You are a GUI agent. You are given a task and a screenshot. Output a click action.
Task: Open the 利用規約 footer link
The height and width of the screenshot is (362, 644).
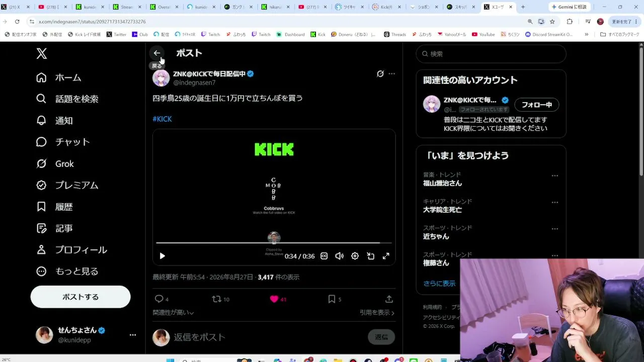(x=432, y=307)
